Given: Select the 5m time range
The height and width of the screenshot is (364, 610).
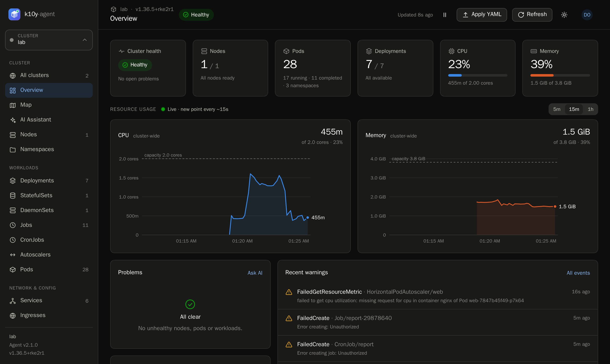Looking at the screenshot, I should 557,109.
